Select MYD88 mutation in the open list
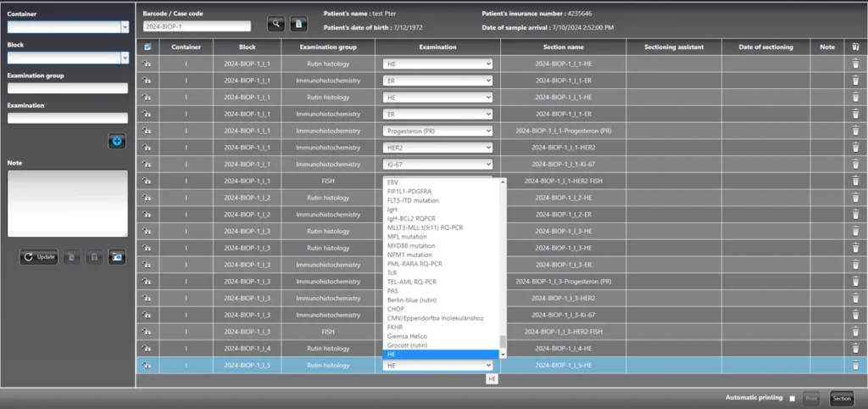868x409 pixels. 441,245
